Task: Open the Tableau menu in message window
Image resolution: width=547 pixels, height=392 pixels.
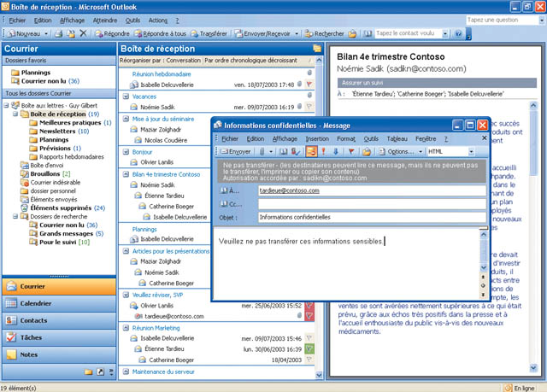Action: coord(397,138)
